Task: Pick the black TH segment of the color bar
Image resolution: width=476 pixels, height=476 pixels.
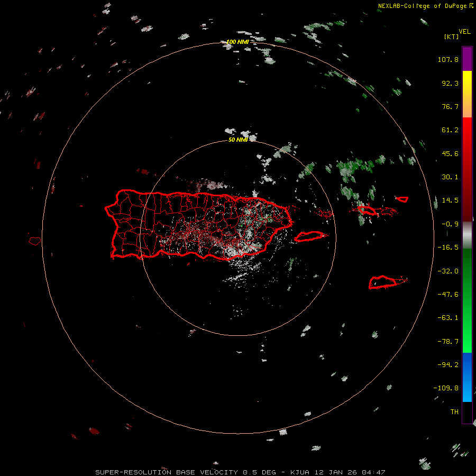Action: (x=467, y=413)
